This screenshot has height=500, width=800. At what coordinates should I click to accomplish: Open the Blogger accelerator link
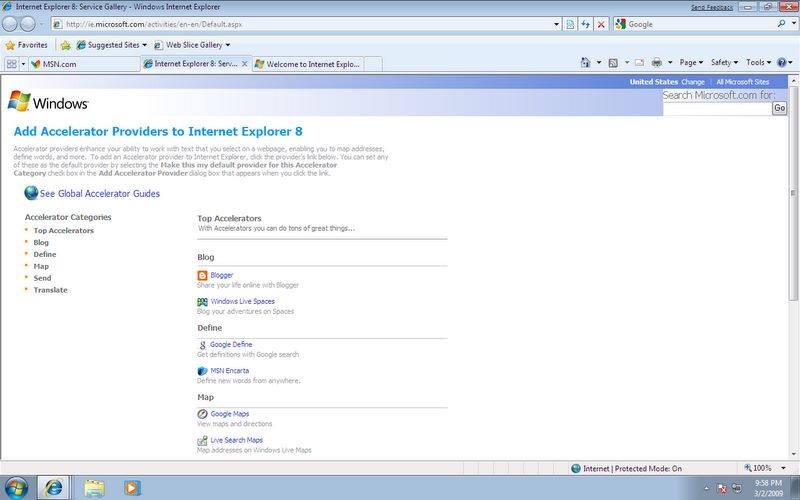(x=222, y=275)
